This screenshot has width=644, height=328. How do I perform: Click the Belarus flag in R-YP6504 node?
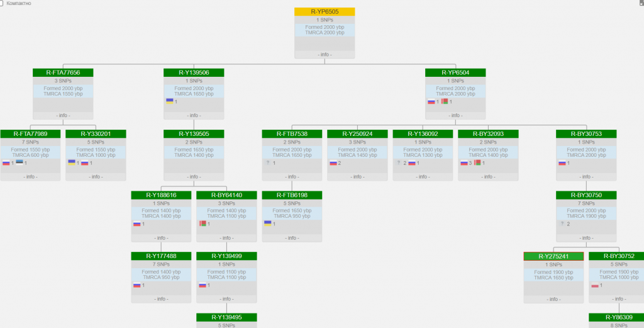click(445, 101)
